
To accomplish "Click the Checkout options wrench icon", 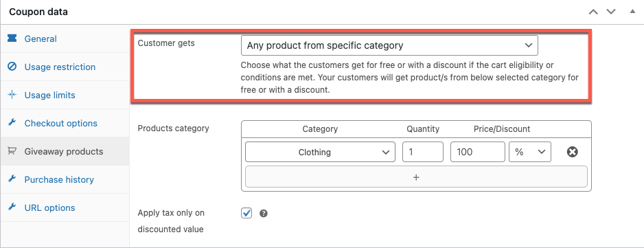I will click(12, 123).
